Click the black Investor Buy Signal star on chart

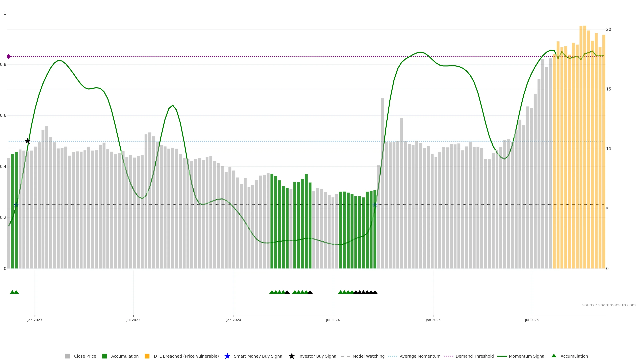(28, 141)
